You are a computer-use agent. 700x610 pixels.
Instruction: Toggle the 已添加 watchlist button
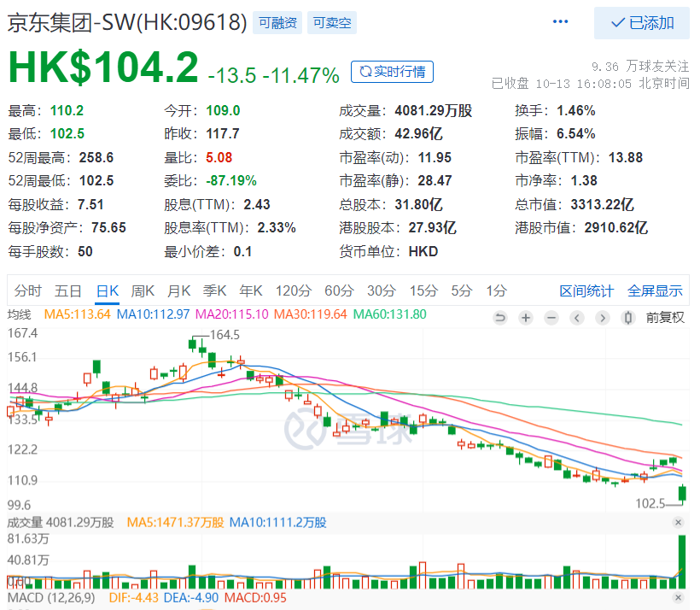pos(642,23)
